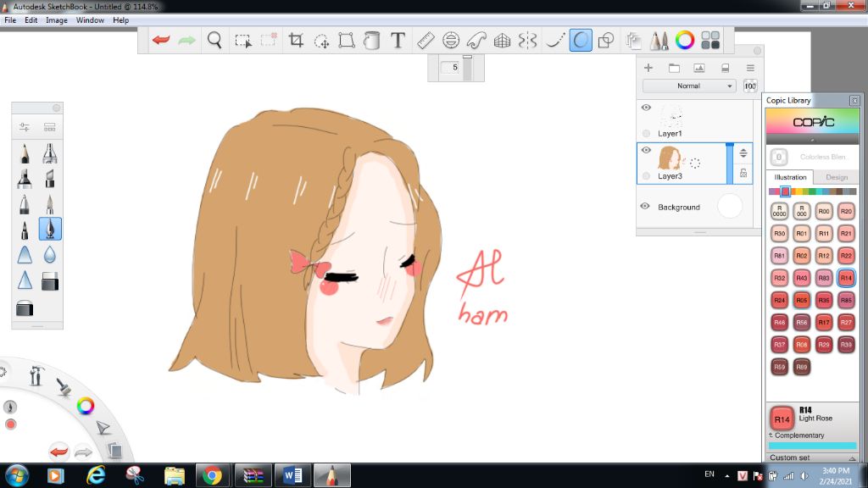Hide Layer1 using its eye icon
The width and height of the screenshot is (868, 488).
point(646,108)
